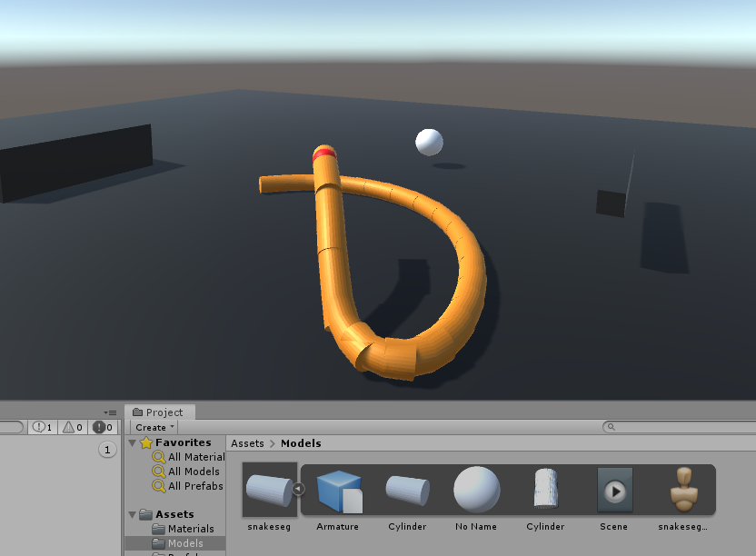Collapse the snakeseg asset arrow
This screenshot has height=556, width=756.
(x=298, y=489)
